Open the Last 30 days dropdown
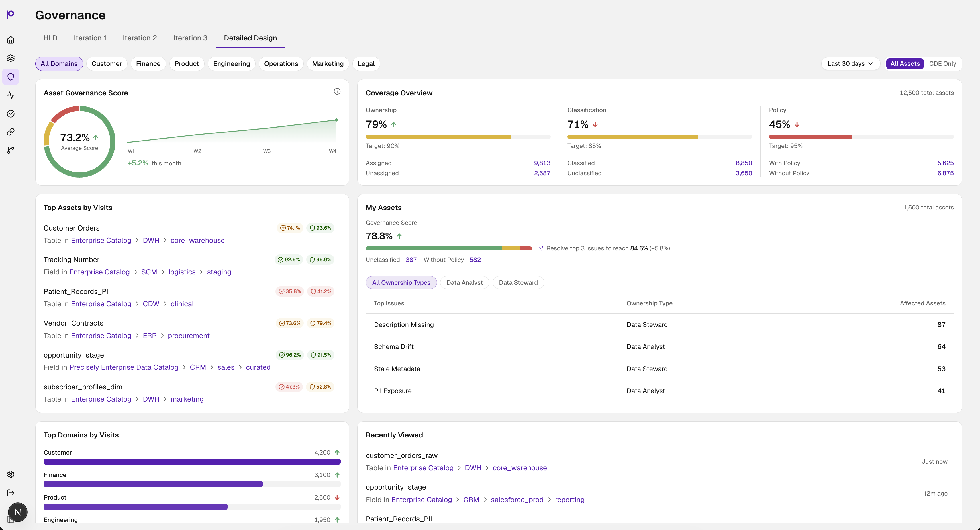 coord(850,64)
